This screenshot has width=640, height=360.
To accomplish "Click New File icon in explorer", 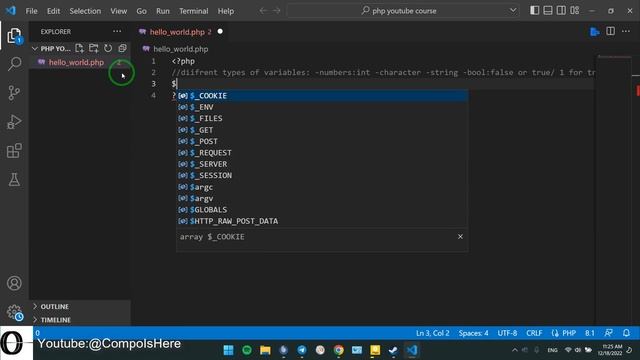I will click(79, 48).
